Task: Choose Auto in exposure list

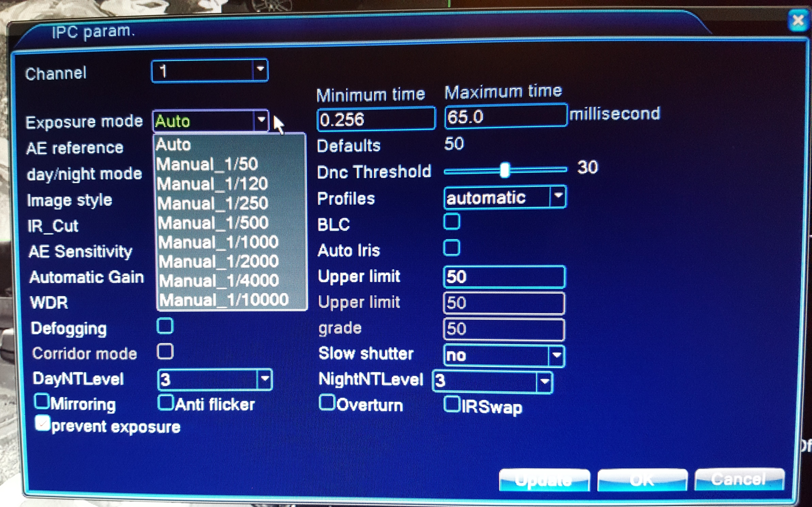Action: point(173,145)
